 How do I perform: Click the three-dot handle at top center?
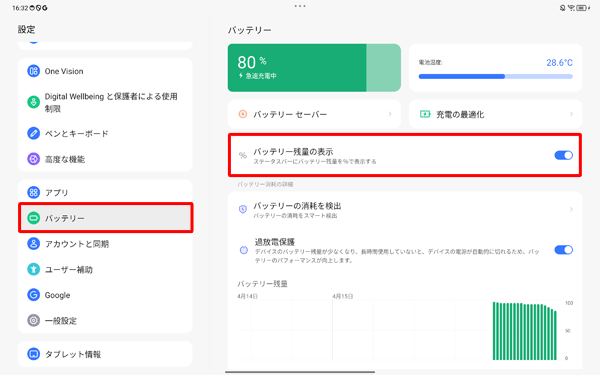pos(300,6)
